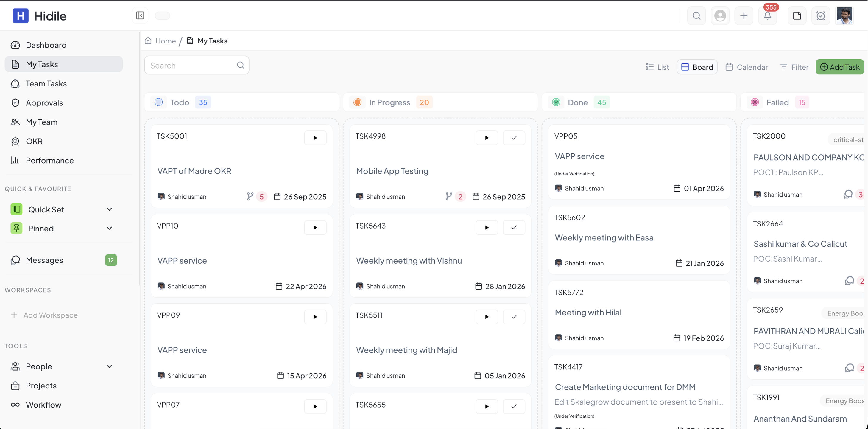
Task: Start timer on task VPP09
Action: [315, 317]
